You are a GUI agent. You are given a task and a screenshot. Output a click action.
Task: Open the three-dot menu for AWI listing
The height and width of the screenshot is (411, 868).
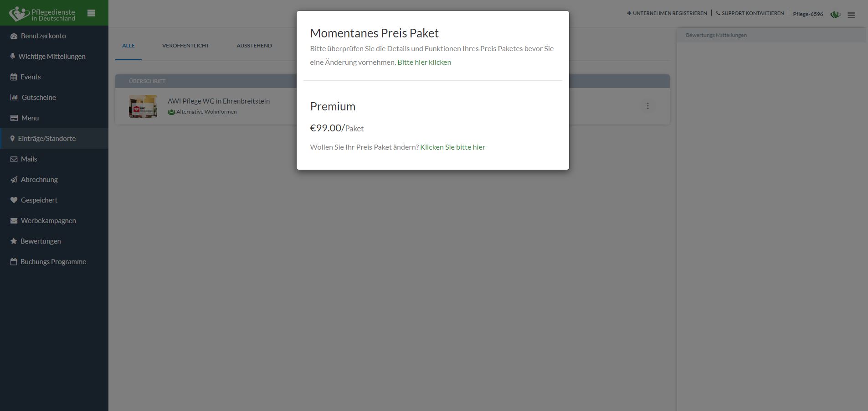click(x=647, y=106)
